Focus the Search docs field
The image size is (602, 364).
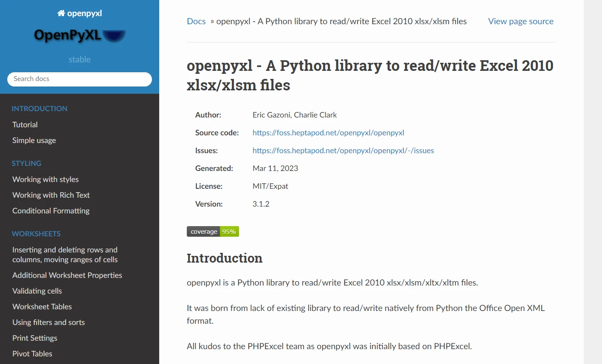79,79
